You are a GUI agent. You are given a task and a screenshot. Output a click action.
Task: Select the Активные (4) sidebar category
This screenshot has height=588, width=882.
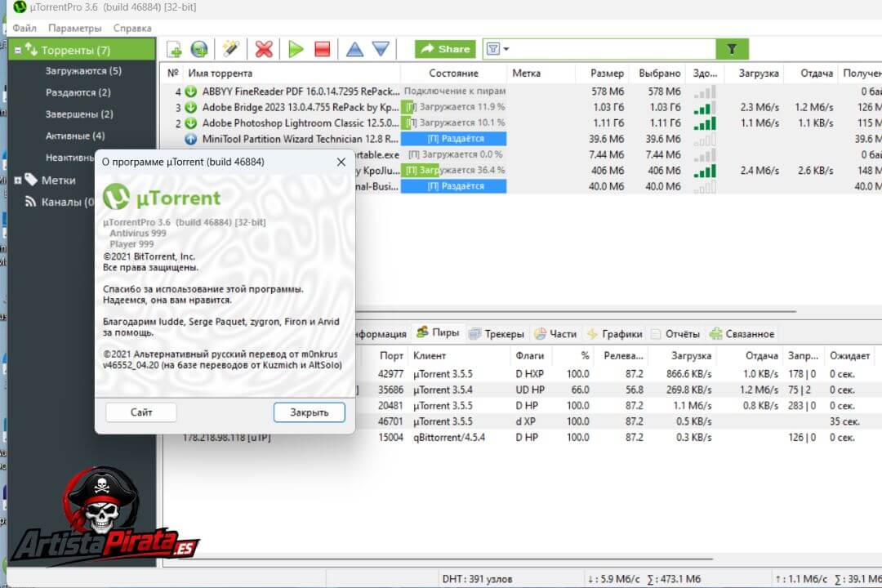pyautogui.click(x=75, y=136)
